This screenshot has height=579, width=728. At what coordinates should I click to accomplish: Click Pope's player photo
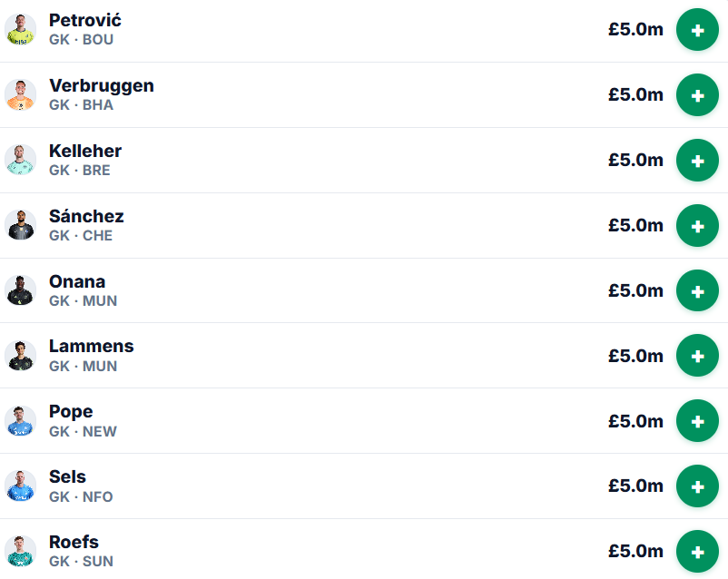coord(21,421)
